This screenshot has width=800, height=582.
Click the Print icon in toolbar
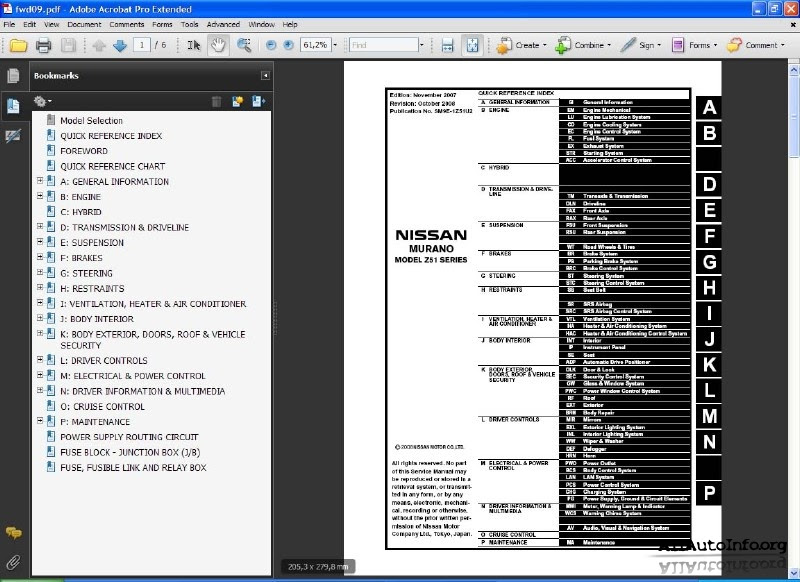pos(43,45)
